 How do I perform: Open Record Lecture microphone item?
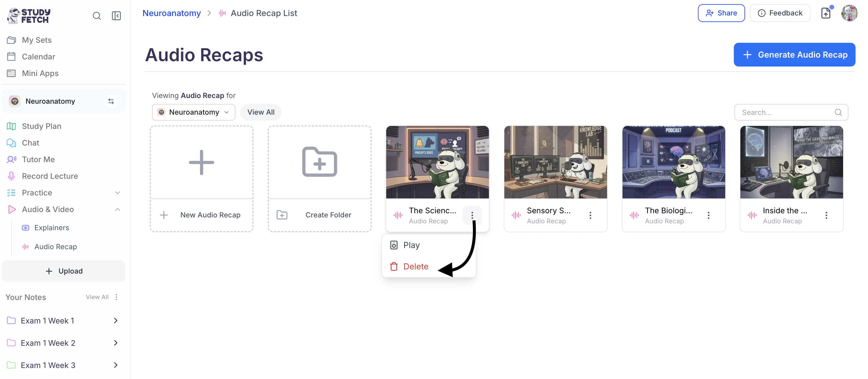tap(50, 176)
